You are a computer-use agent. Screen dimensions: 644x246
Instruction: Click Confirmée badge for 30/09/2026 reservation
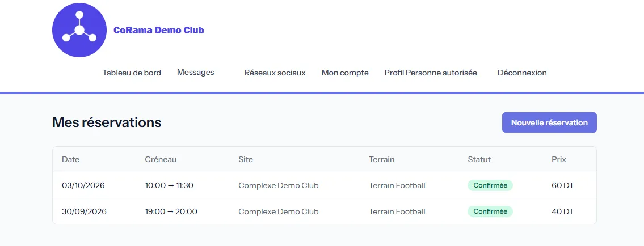coord(490,211)
